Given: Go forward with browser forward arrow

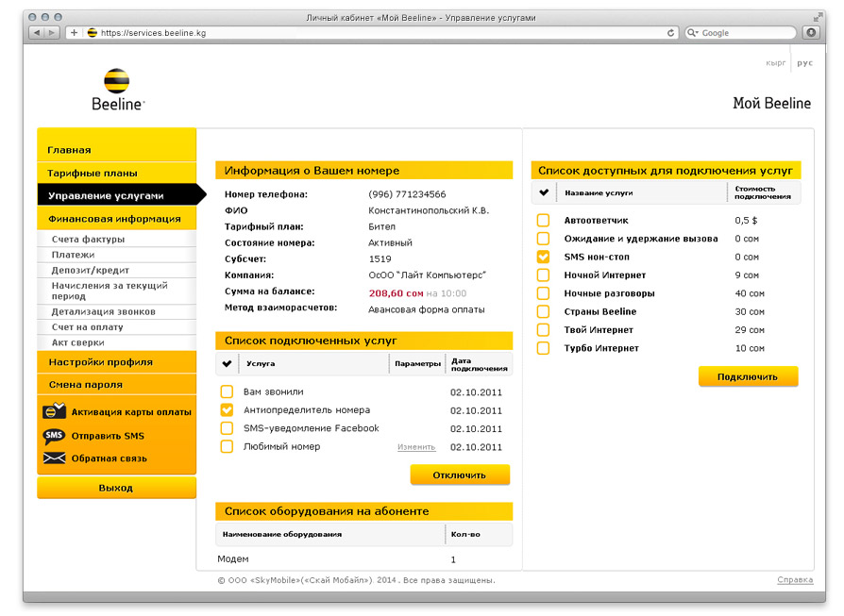Looking at the screenshot, I should (52, 33).
